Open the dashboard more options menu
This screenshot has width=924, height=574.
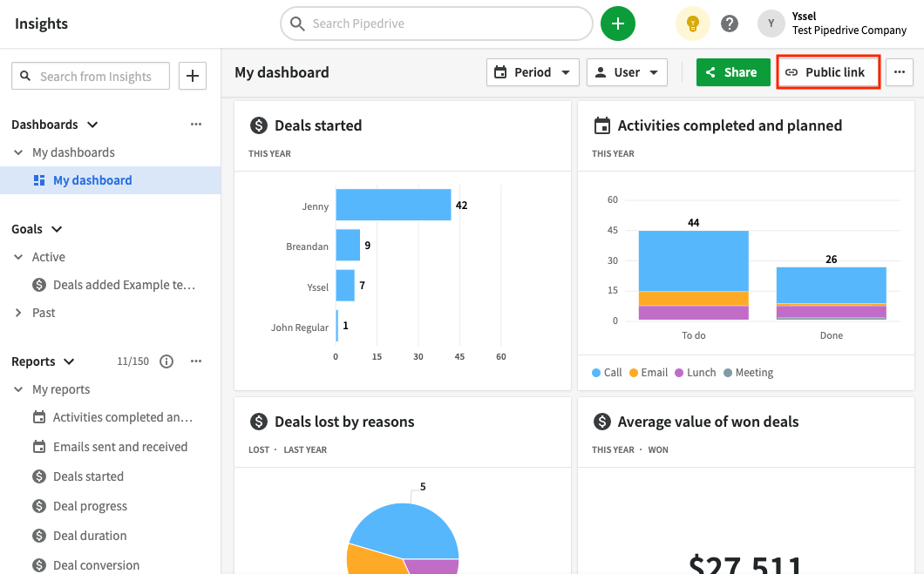[x=899, y=72]
